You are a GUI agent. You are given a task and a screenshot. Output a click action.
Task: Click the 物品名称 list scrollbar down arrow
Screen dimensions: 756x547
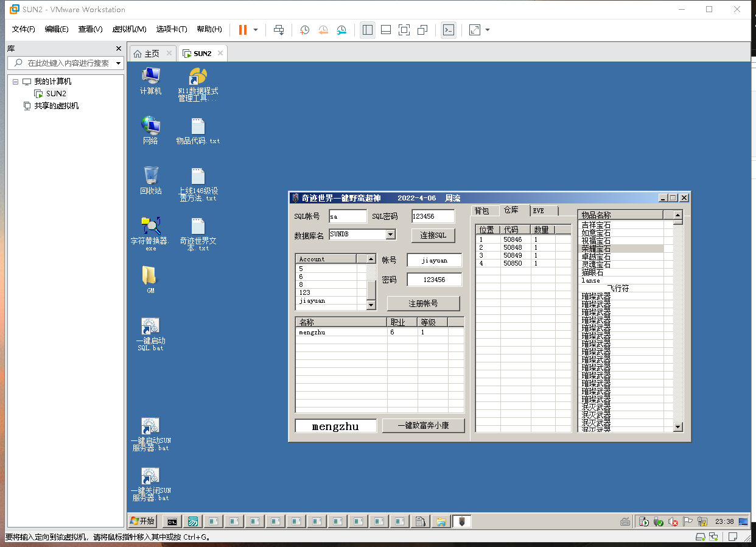(x=678, y=428)
